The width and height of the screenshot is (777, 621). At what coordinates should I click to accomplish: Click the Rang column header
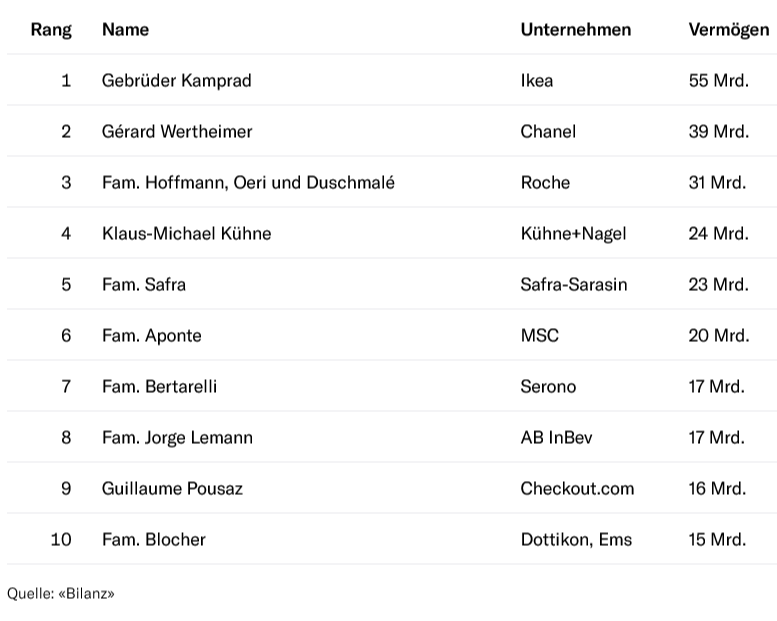tap(51, 30)
